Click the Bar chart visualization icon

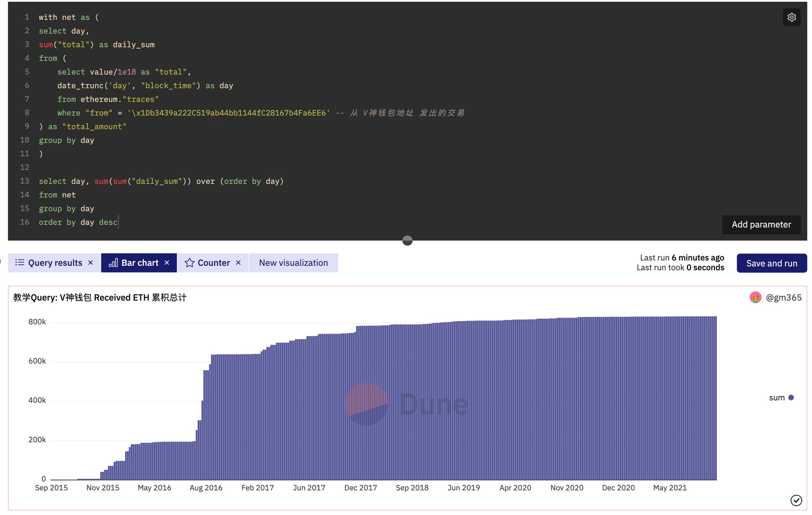pos(113,262)
